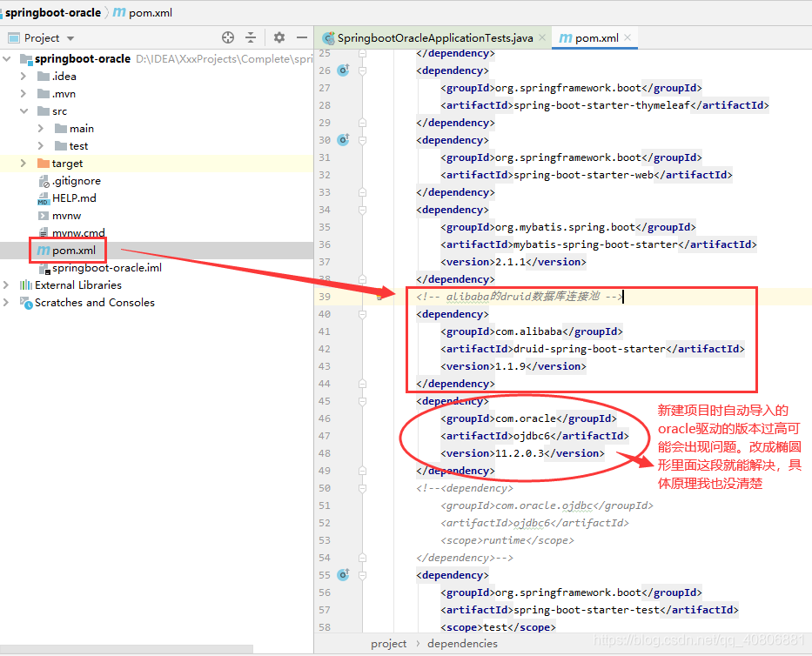The image size is (812, 656).
Task: Expand External Libraries node
Action: coord(6,284)
